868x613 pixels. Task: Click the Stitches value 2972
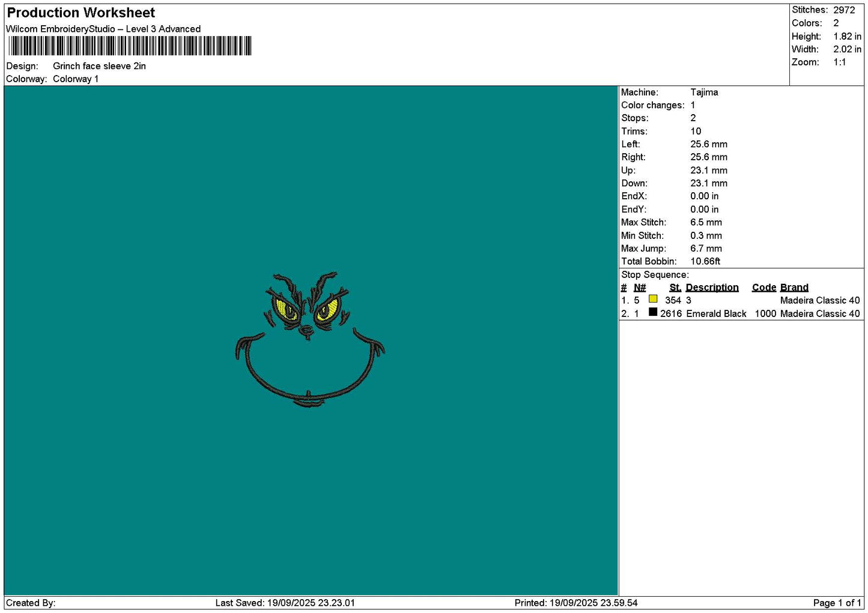[x=844, y=10]
